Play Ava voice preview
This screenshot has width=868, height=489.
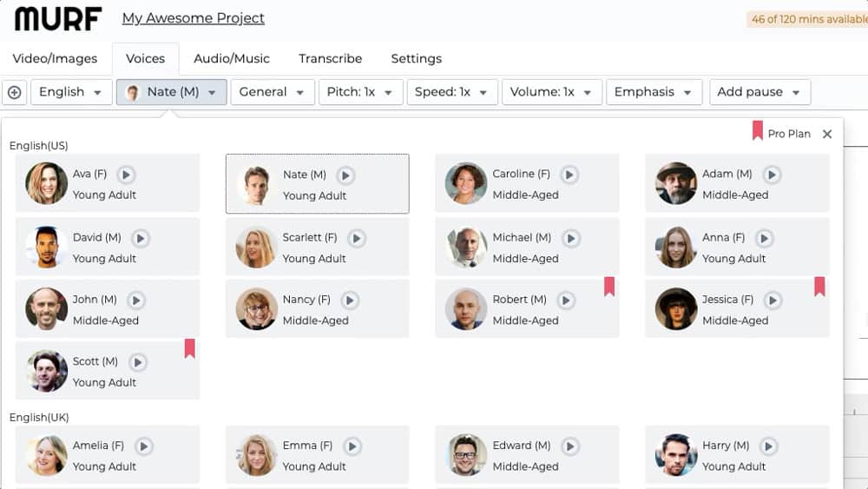tap(126, 175)
